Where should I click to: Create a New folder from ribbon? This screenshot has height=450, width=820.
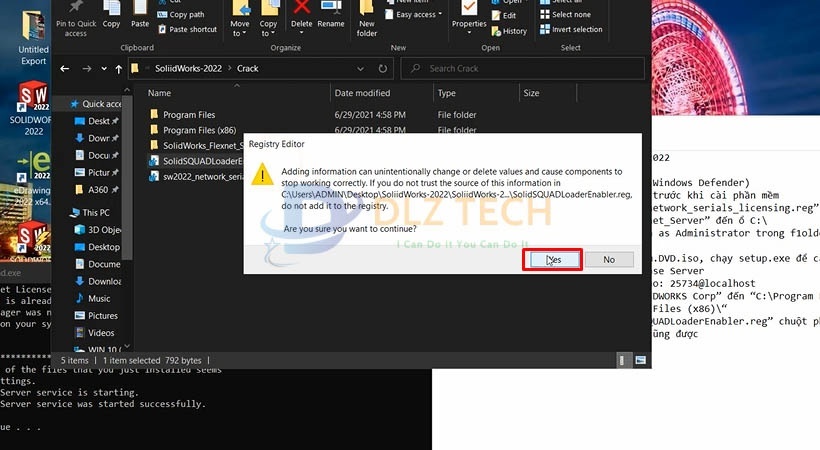(x=367, y=19)
